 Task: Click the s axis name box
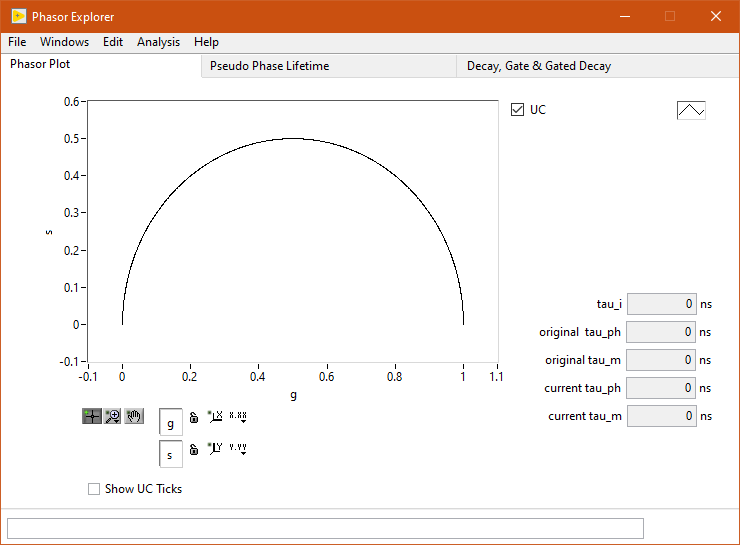[171, 454]
